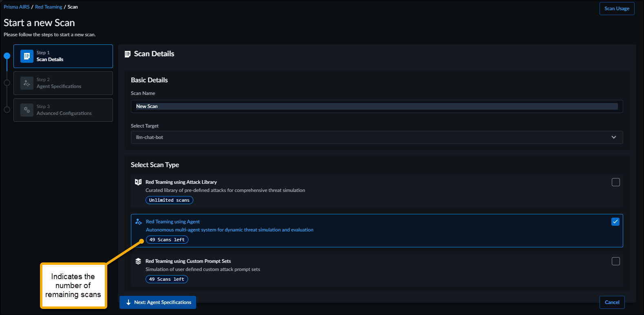The image size is (644, 315).
Task: Click the down arrow icon on Next button
Action: point(128,302)
